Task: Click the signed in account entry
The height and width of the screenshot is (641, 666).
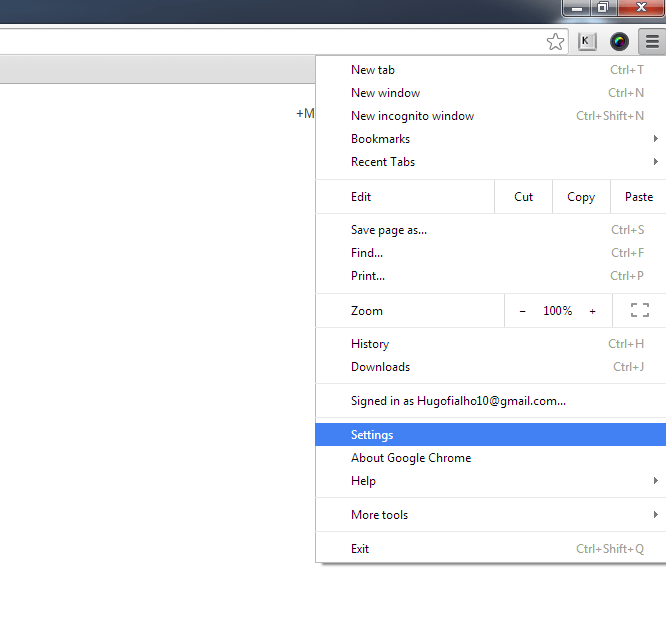Action: tap(458, 401)
